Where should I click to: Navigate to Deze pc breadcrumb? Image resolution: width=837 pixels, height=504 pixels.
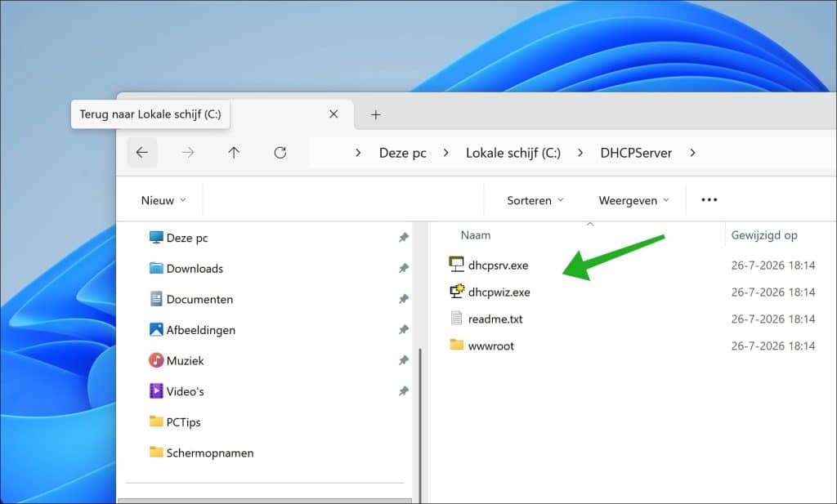(x=402, y=153)
